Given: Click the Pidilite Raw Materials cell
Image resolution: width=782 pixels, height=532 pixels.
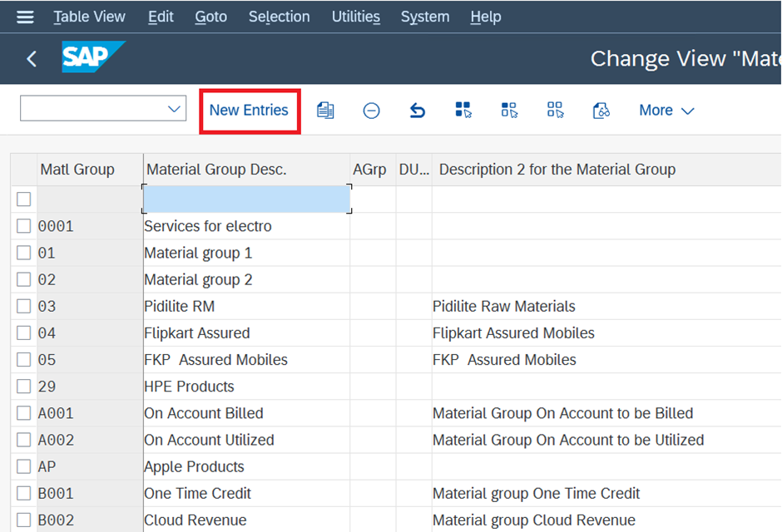Looking at the screenshot, I should click(606, 307).
